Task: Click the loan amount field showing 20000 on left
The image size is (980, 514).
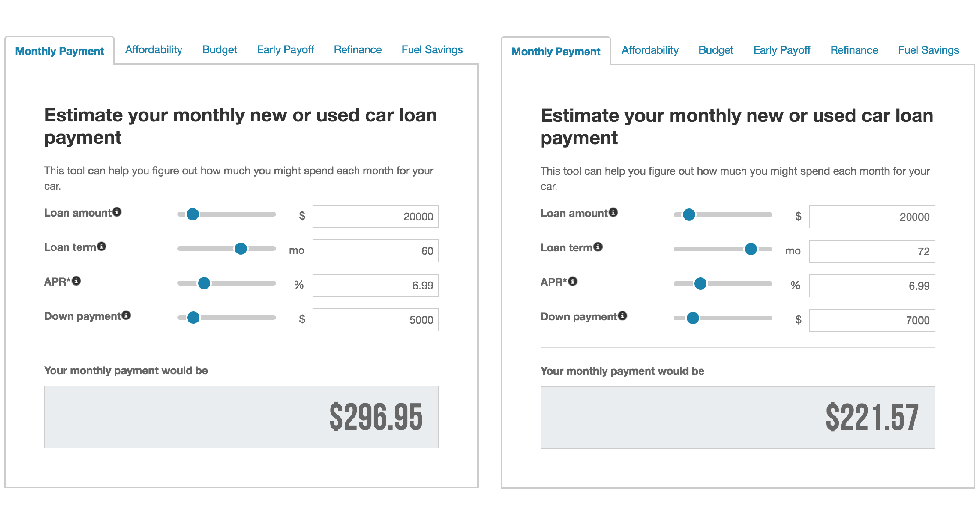Action: click(376, 217)
